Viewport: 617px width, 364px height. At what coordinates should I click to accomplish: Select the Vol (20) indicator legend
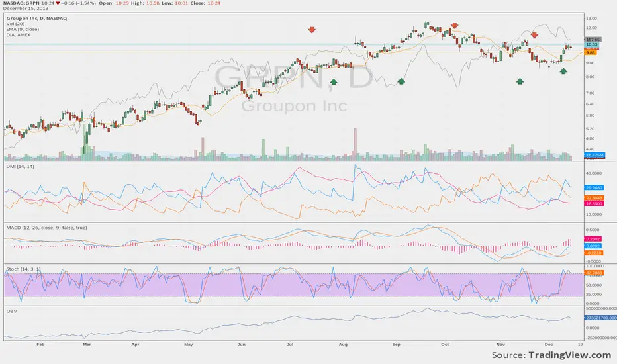tap(15, 24)
